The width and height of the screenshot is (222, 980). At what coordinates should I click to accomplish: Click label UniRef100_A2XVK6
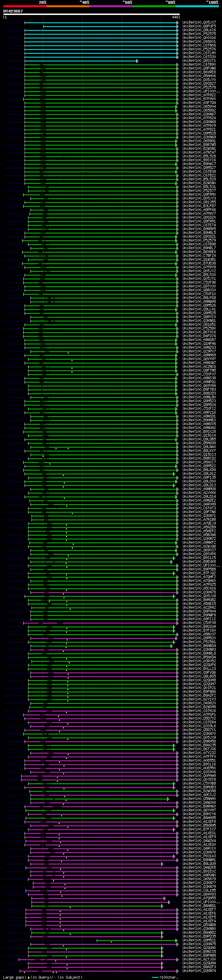199,493
